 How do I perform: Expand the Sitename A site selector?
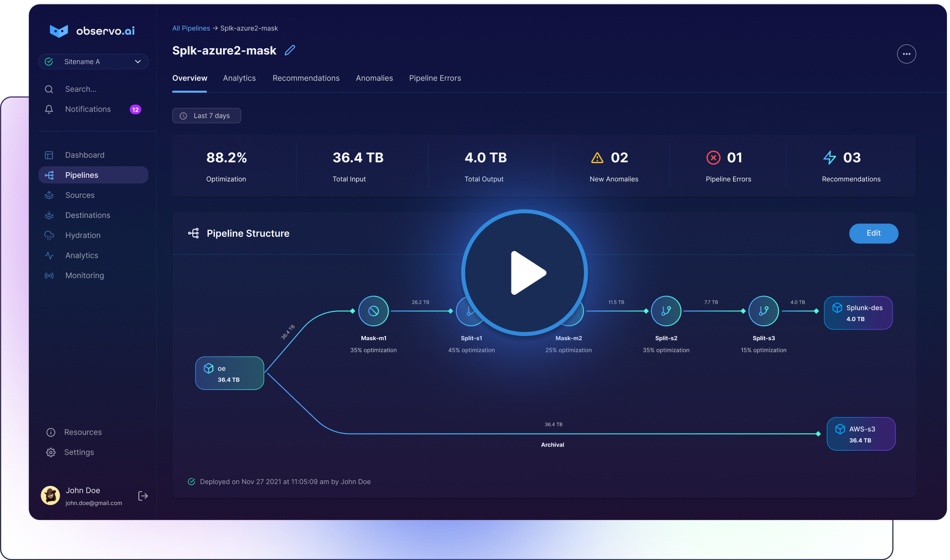point(93,61)
